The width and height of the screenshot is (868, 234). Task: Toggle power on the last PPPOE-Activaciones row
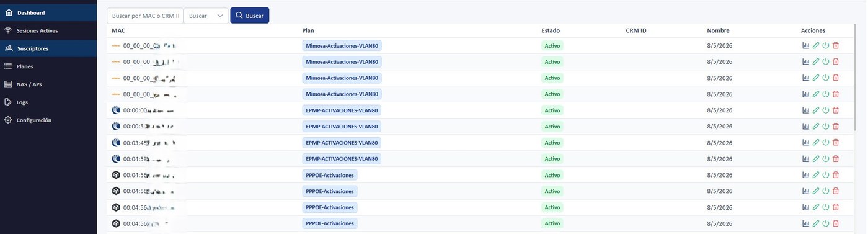click(826, 223)
